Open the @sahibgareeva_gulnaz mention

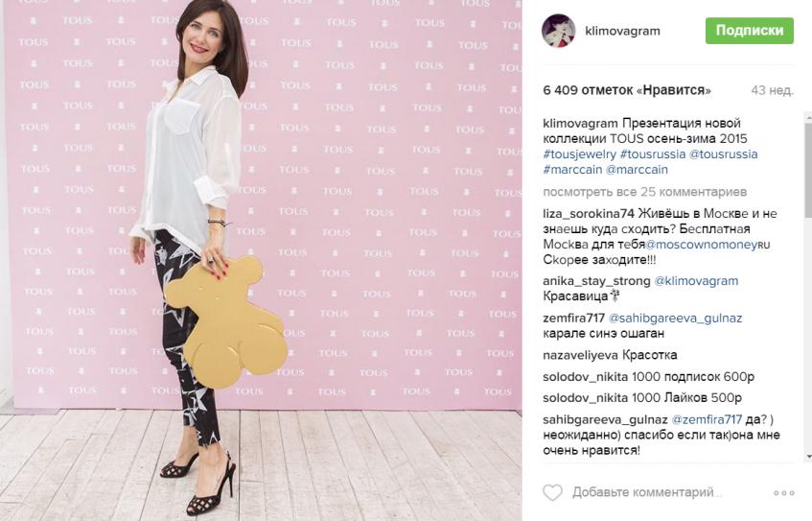pyautogui.click(x=675, y=319)
